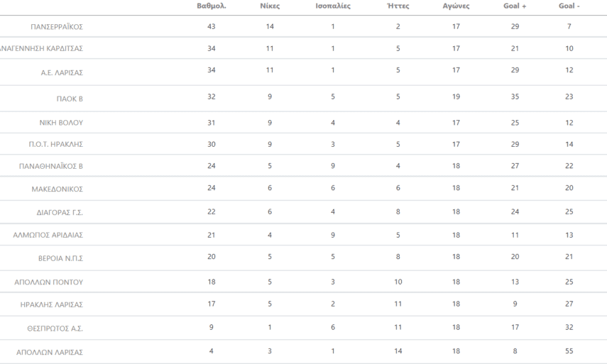
Task: Click the Αγώνες column header
Action: tap(456, 6)
